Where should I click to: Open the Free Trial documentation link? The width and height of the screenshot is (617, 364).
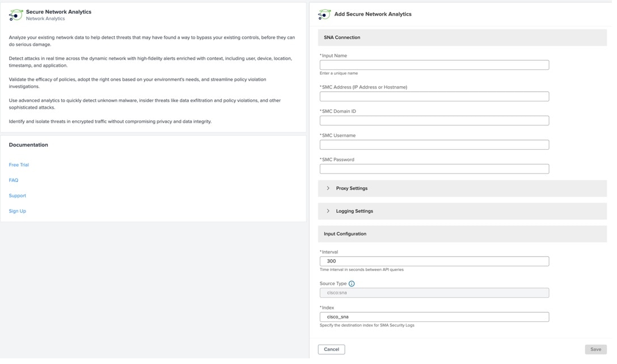tap(19, 165)
